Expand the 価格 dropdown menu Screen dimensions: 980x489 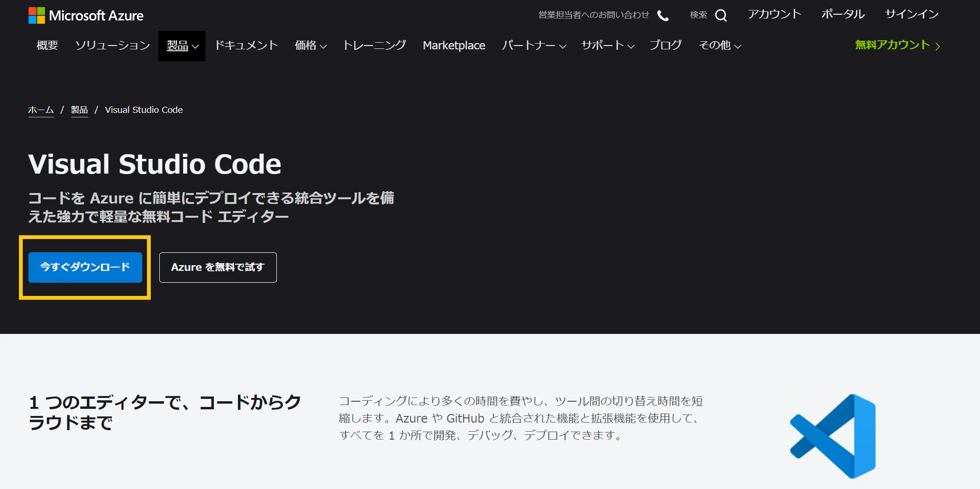(x=311, y=46)
